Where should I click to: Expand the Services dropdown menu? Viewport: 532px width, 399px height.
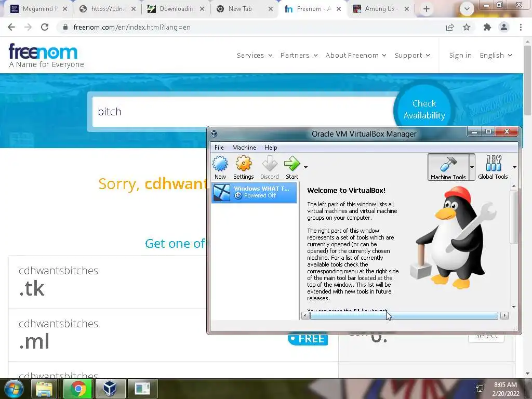point(255,55)
